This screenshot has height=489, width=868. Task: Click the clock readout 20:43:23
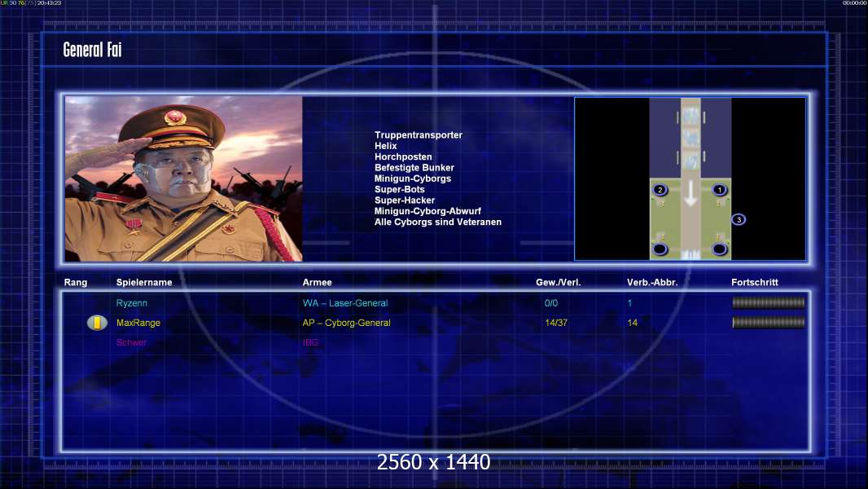click(x=49, y=2)
